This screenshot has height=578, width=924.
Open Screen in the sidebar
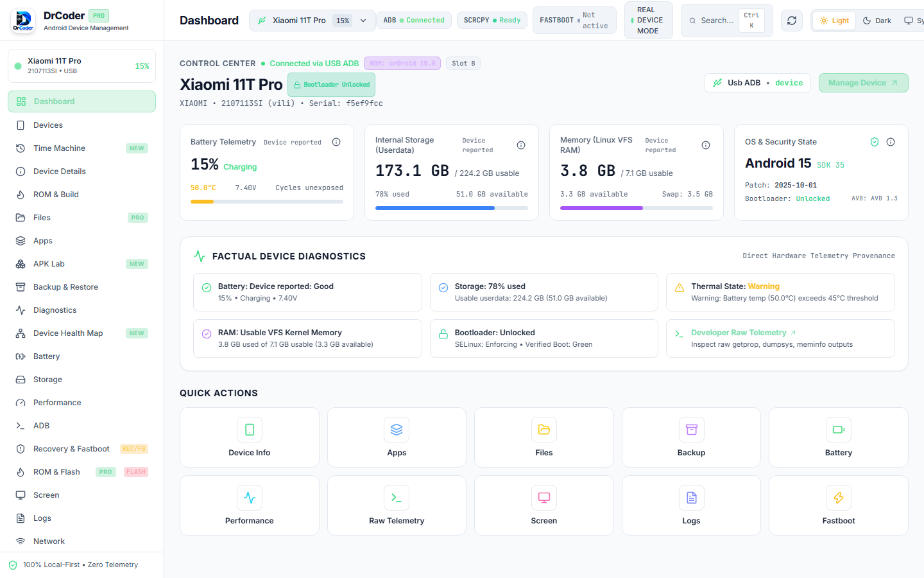pos(81,495)
